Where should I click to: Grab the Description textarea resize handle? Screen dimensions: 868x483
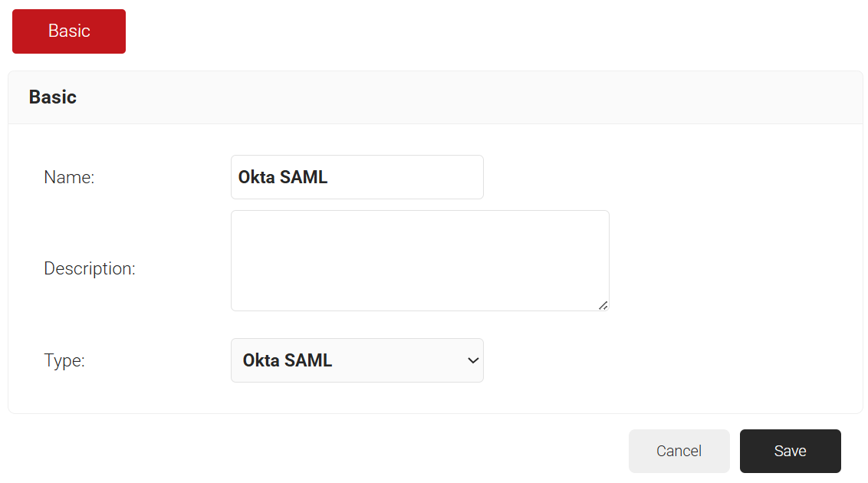603,305
